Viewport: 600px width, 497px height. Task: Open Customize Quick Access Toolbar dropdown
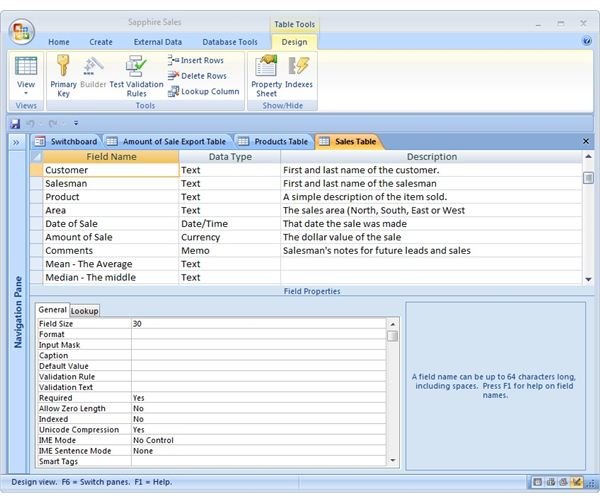(x=76, y=123)
